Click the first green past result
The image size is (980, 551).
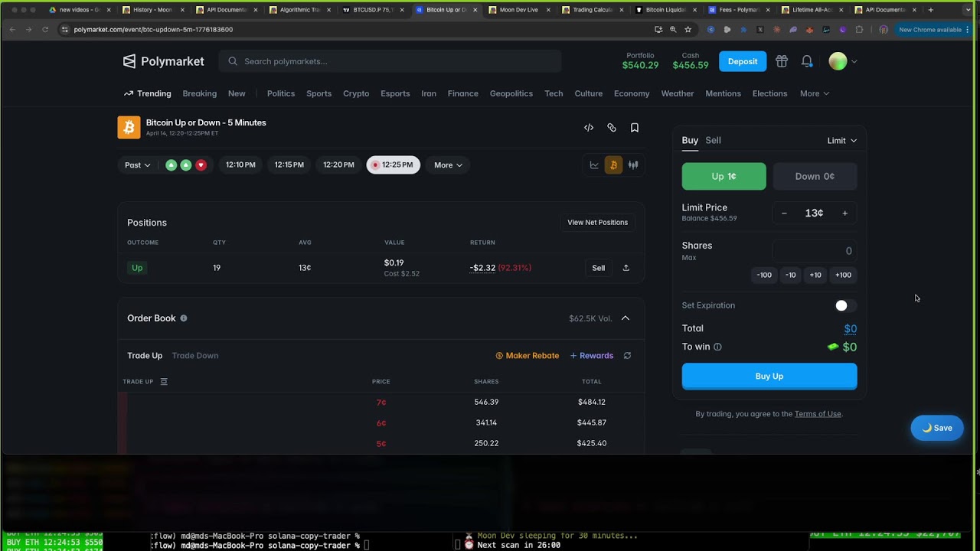171,165
